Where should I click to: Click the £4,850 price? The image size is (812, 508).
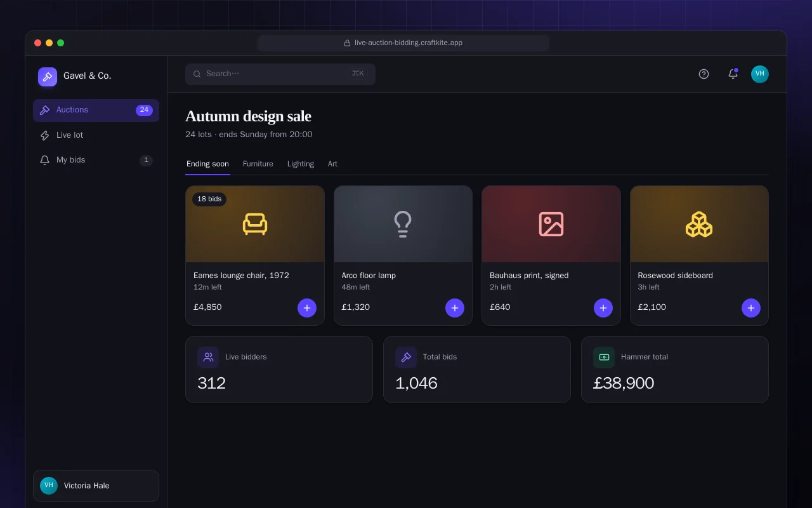click(207, 307)
